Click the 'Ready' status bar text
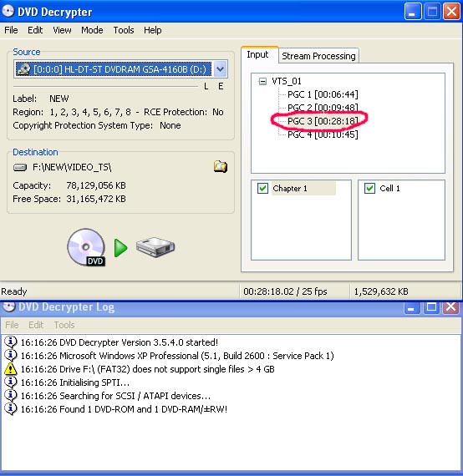The image size is (463, 476). pyautogui.click(x=14, y=291)
